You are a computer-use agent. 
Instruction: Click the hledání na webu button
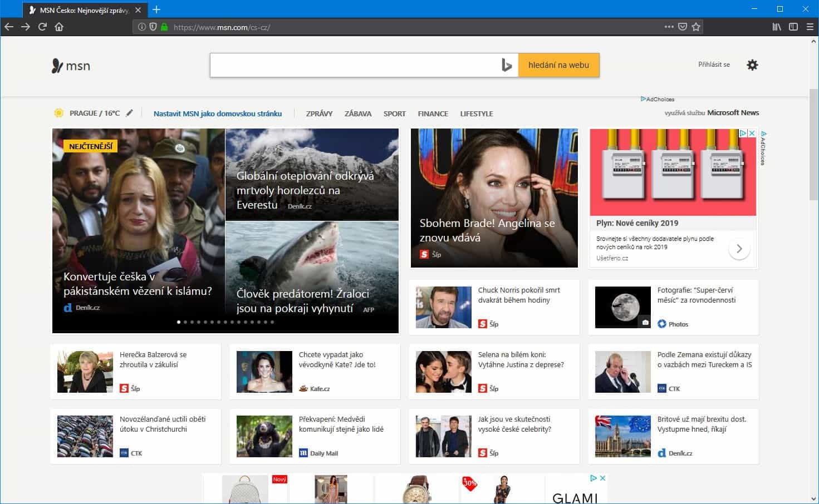[558, 65]
